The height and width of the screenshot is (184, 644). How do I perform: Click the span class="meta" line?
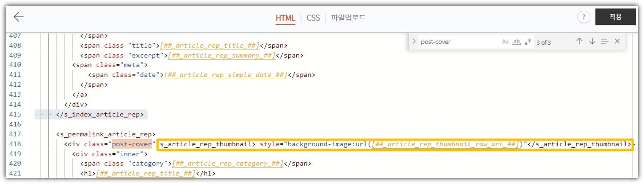109,65
